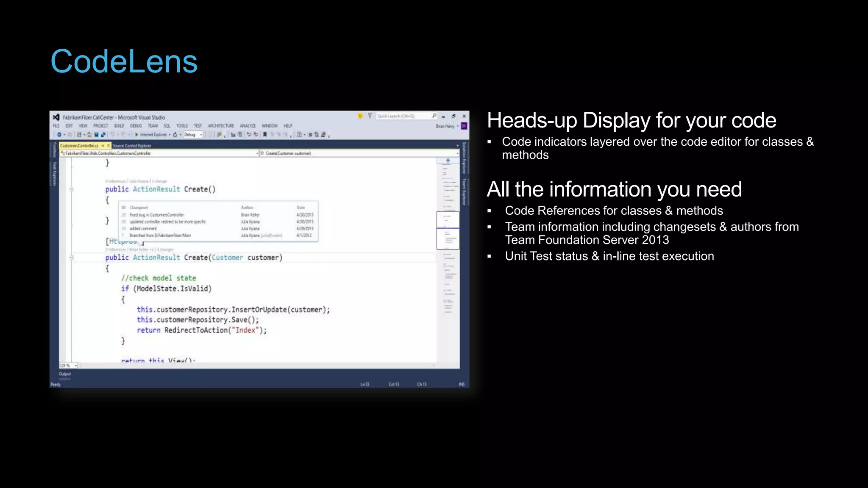Open the HELP menu

click(x=288, y=126)
